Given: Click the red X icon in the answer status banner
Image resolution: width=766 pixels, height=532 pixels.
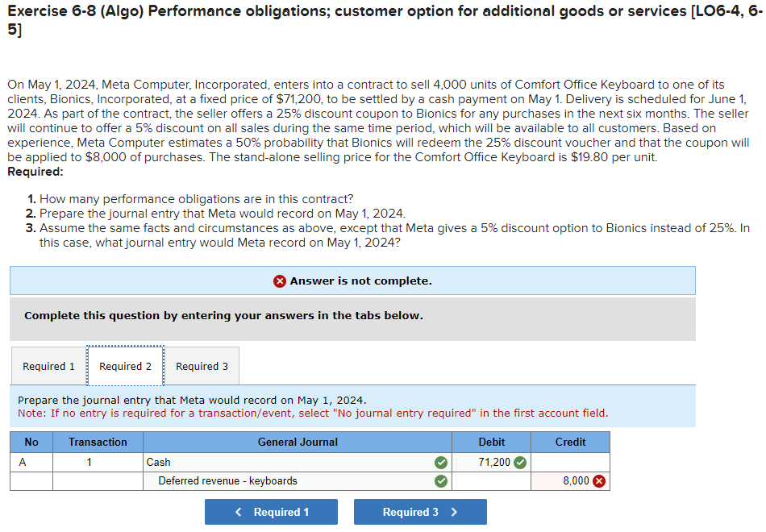Looking at the screenshot, I should coord(281,281).
